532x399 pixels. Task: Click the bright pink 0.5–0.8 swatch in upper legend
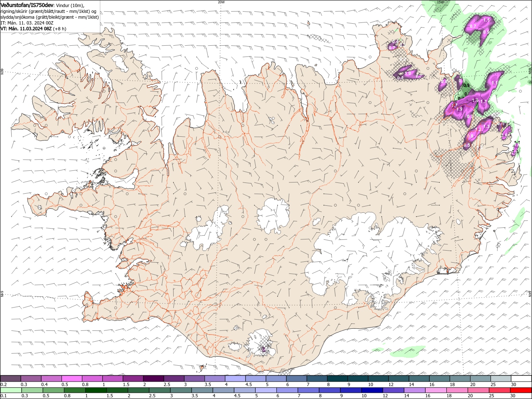click(71, 379)
